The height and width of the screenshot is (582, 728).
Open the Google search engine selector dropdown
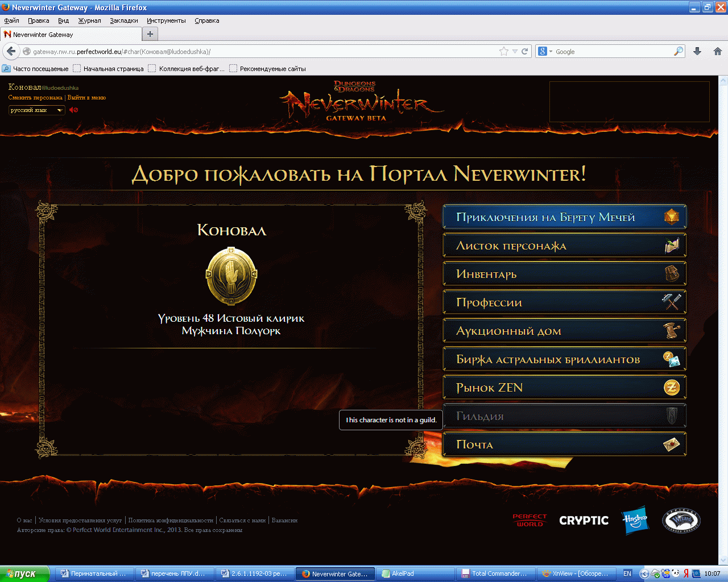(545, 51)
